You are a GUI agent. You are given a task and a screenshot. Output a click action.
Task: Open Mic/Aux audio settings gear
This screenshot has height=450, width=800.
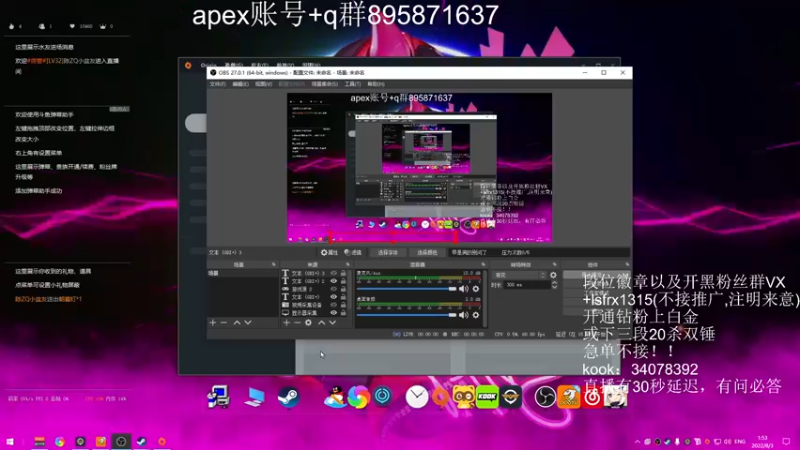476,289
